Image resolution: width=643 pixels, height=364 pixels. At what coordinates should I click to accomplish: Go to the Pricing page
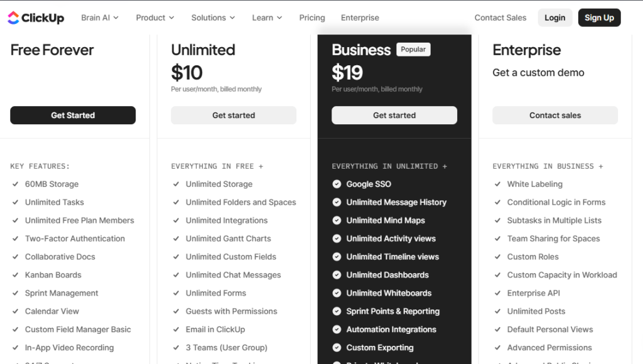(312, 18)
